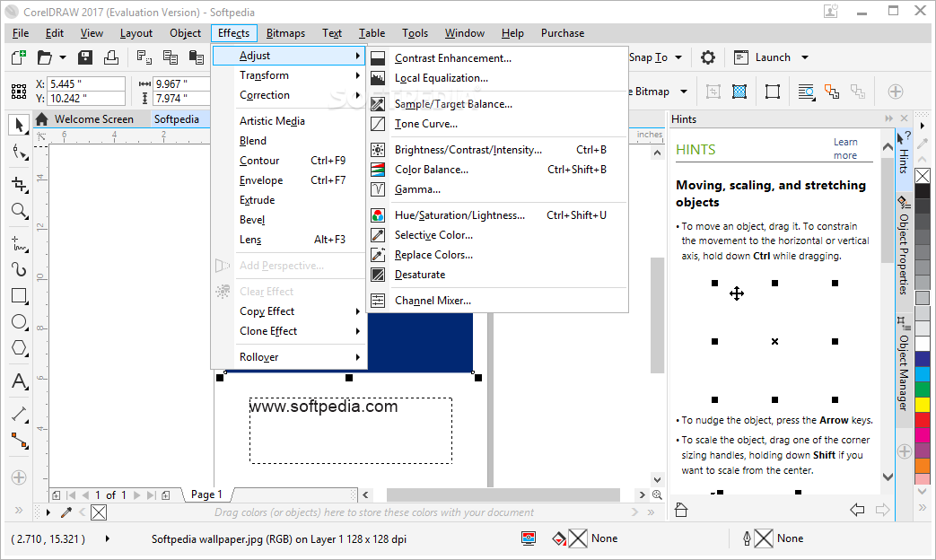This screenshot has width=936, height=560.
Task: Click the Hints home icon at bottom
Action: click(x=681, y=510)
